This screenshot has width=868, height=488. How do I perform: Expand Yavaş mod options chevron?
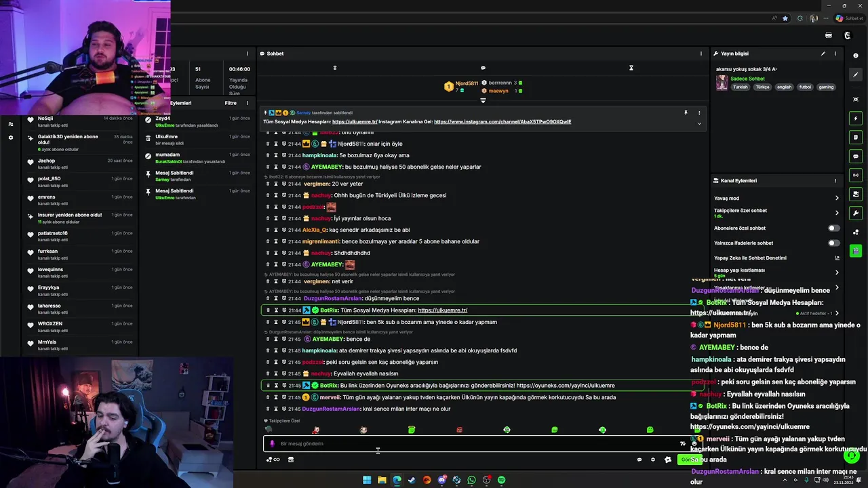[837, 198]
